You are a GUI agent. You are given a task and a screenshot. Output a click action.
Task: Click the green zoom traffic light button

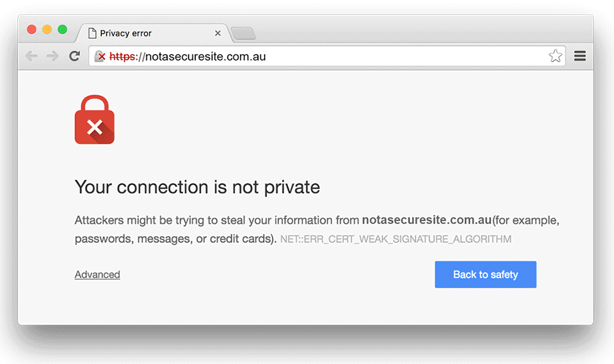point(61,29)
